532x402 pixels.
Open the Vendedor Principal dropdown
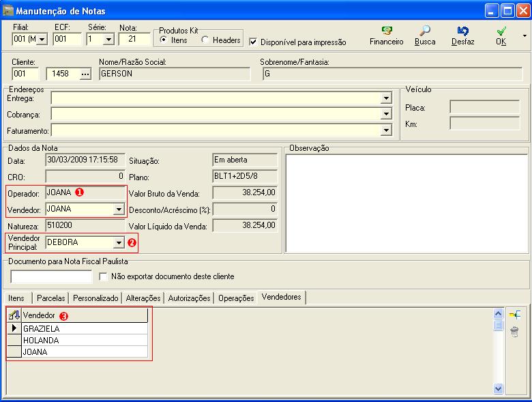tap(119, 242)
